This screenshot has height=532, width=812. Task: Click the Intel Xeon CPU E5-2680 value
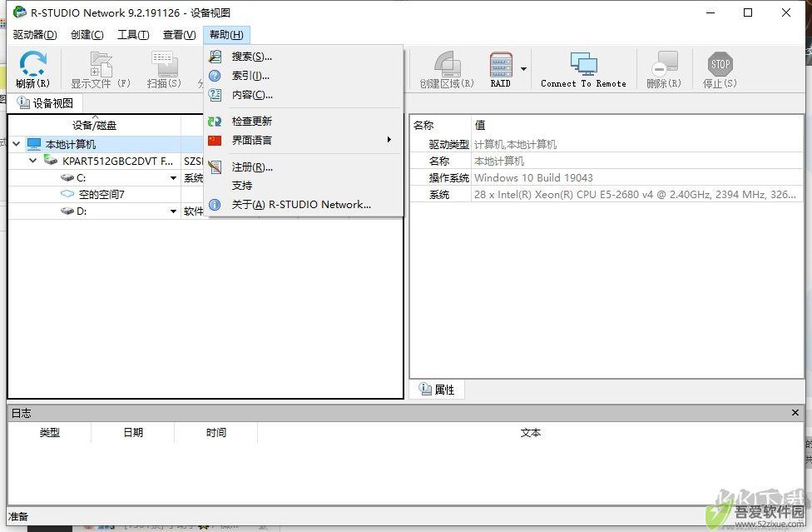click(x=634, y=194)
